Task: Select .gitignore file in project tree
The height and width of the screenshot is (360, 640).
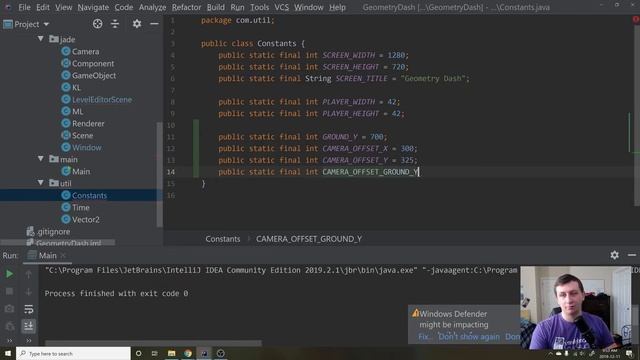Action: [x=53, y=231]
